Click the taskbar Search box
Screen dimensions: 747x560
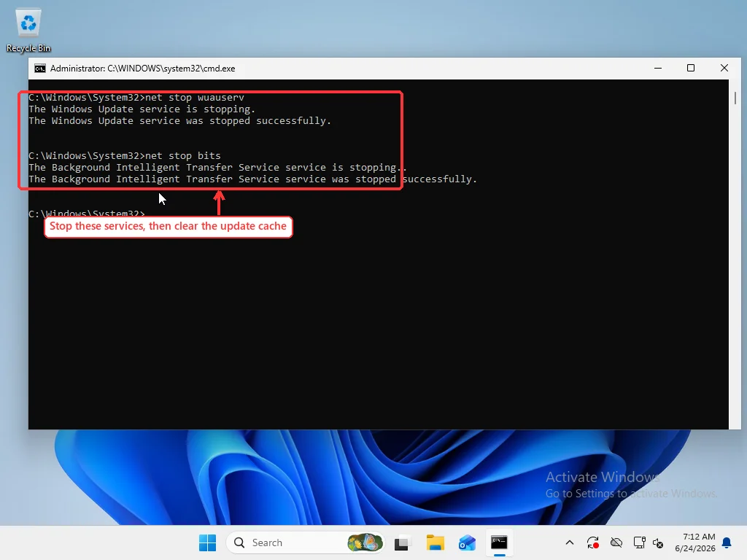(305, 542)
